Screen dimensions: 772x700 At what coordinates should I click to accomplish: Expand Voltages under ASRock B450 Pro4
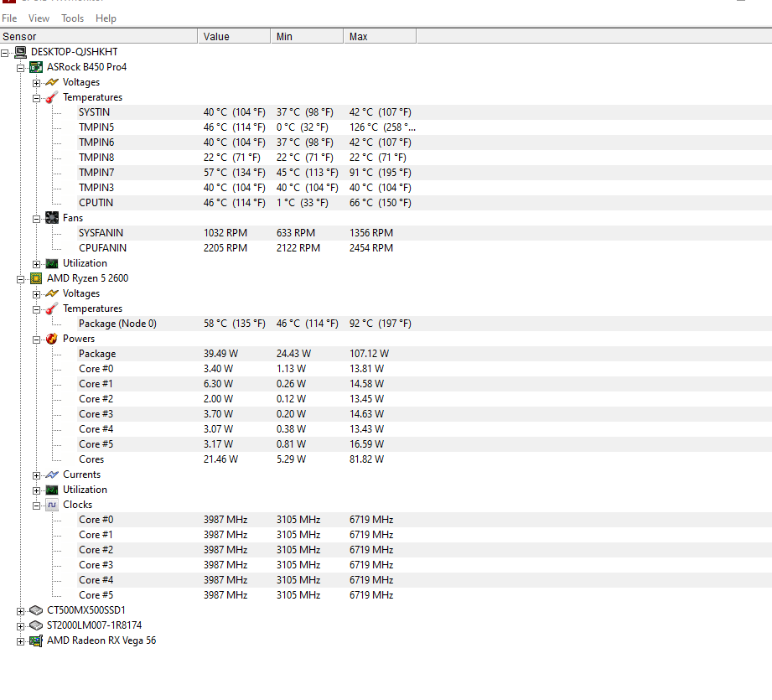point(36,83)
